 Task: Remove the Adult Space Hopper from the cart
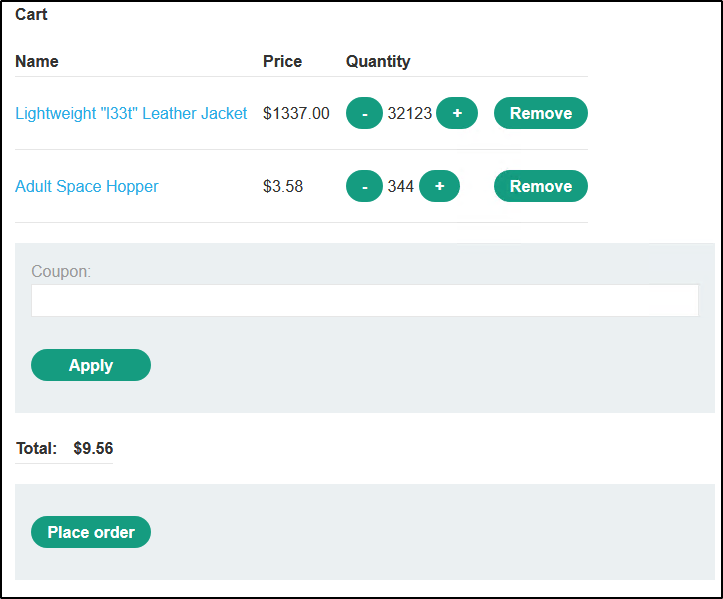click(540, 186)
